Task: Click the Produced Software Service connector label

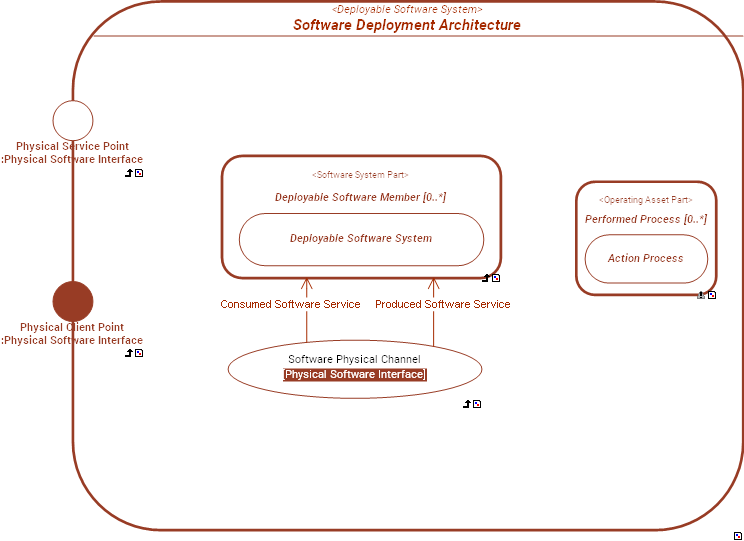Action: [442, 304]
